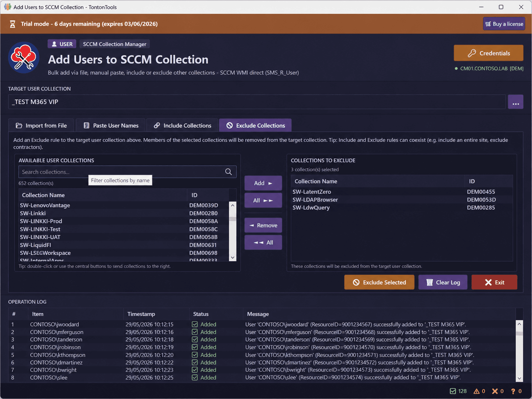Select log row CONTOSO\mferguson
The height and width of the screenshot is (399, 532).
point(262,332)
